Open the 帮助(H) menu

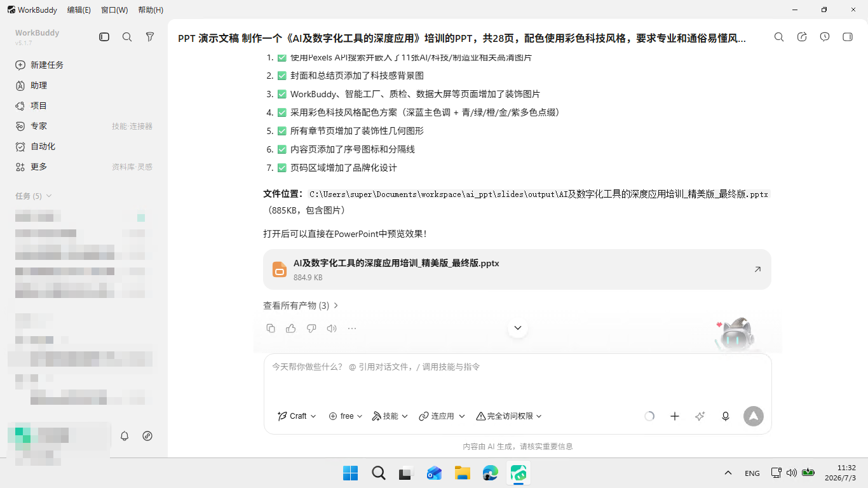(x=151, y=10)
